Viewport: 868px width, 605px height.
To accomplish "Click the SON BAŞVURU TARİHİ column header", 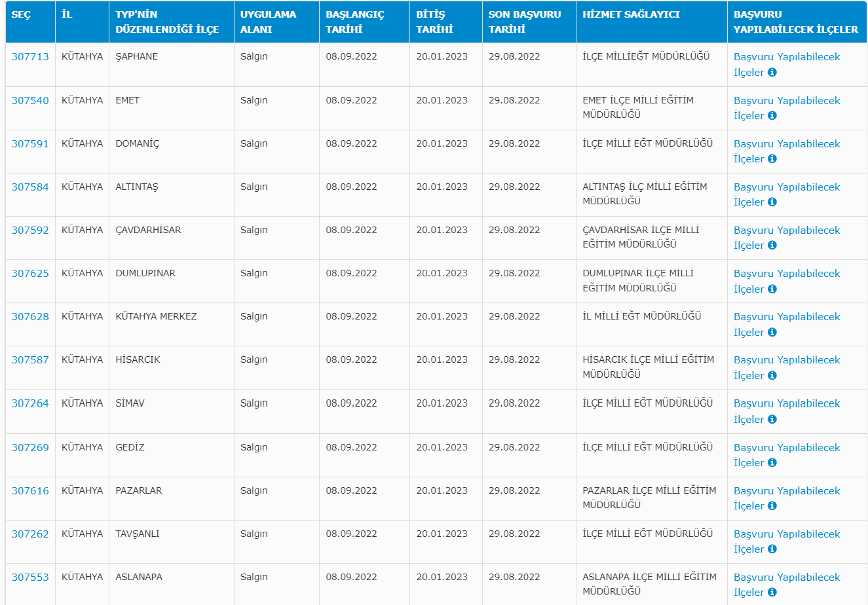I will (x=524, y=22).
